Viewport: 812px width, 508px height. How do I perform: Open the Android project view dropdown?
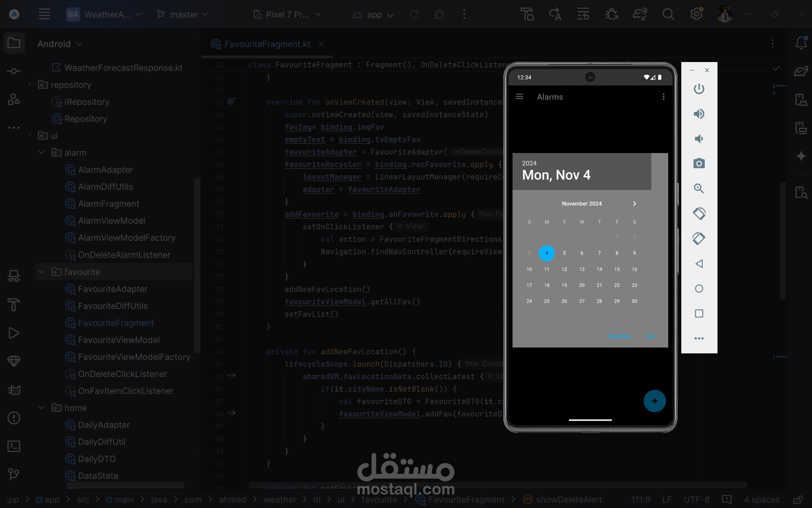click(x=60, y=44)
